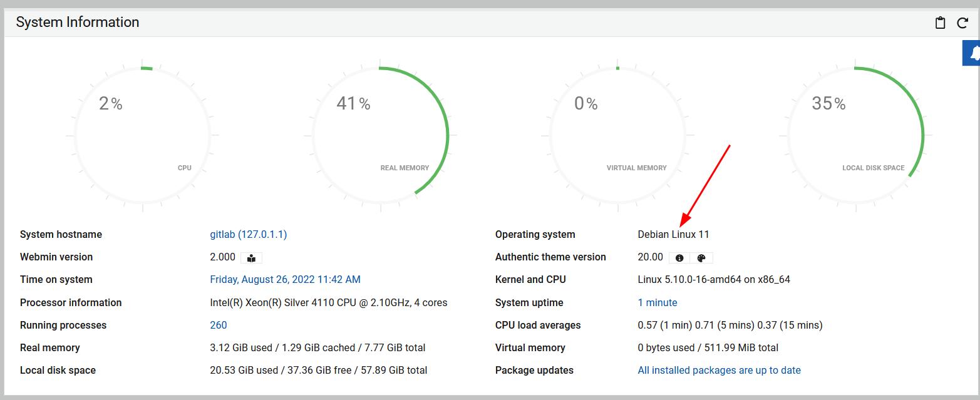Click the Debian Linux 11 text
Screen dimensions: 980x400
pos(673,234)
